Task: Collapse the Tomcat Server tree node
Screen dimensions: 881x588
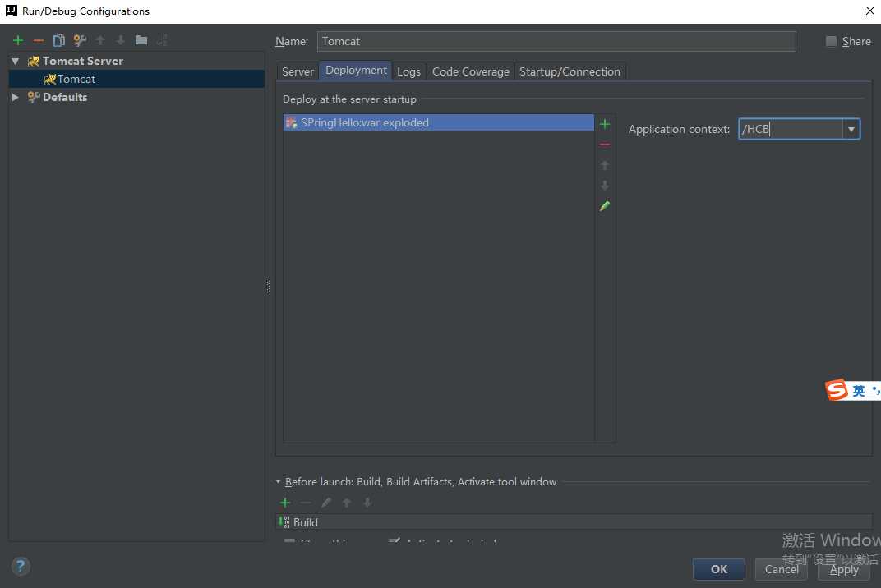Action: pyautogui.click(x=16, y=62)
